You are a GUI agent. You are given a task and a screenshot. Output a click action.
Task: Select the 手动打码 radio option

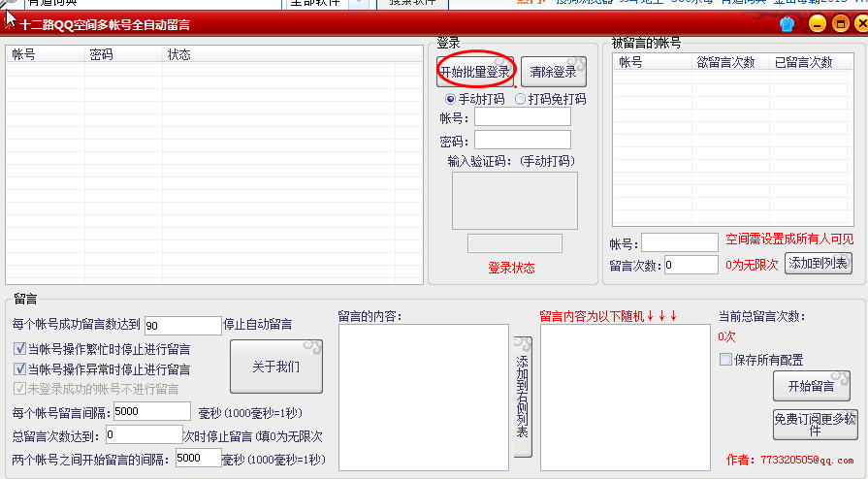point(475,99)
